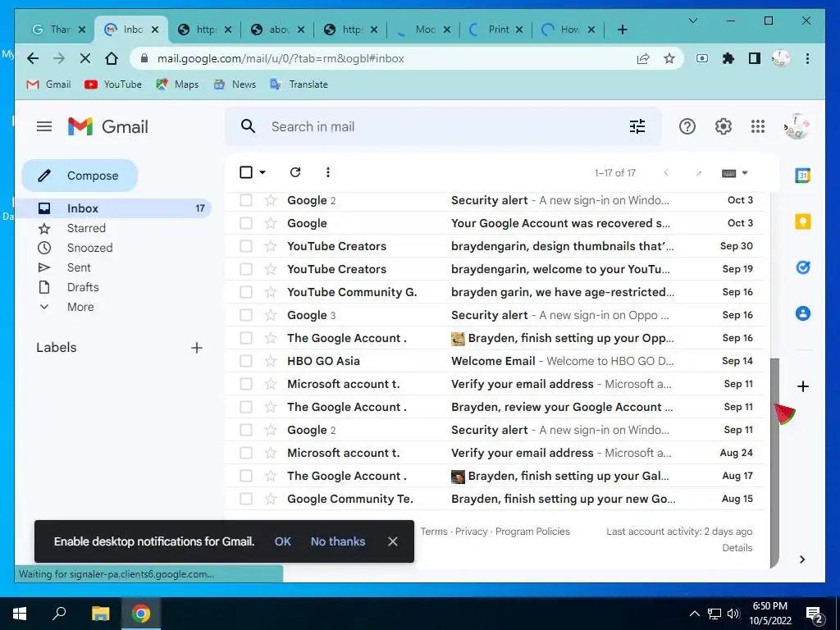Click Chrome tab search chevron

692,21
